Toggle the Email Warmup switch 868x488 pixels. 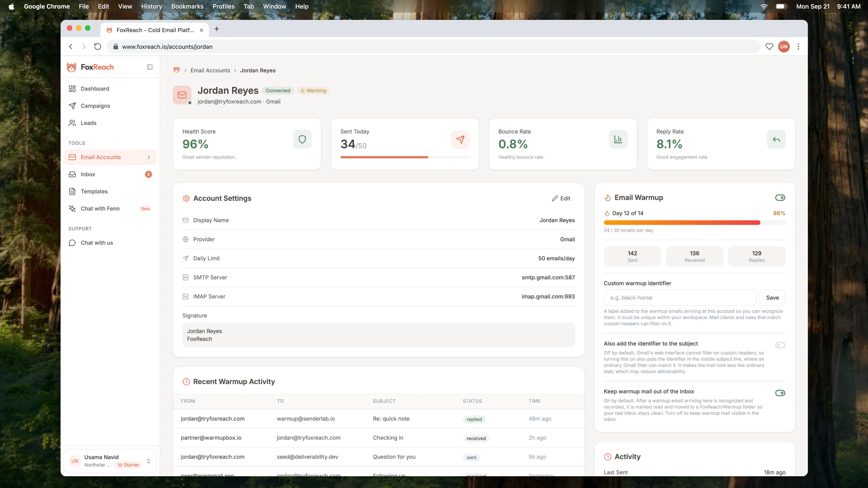(x=780, y=198)
